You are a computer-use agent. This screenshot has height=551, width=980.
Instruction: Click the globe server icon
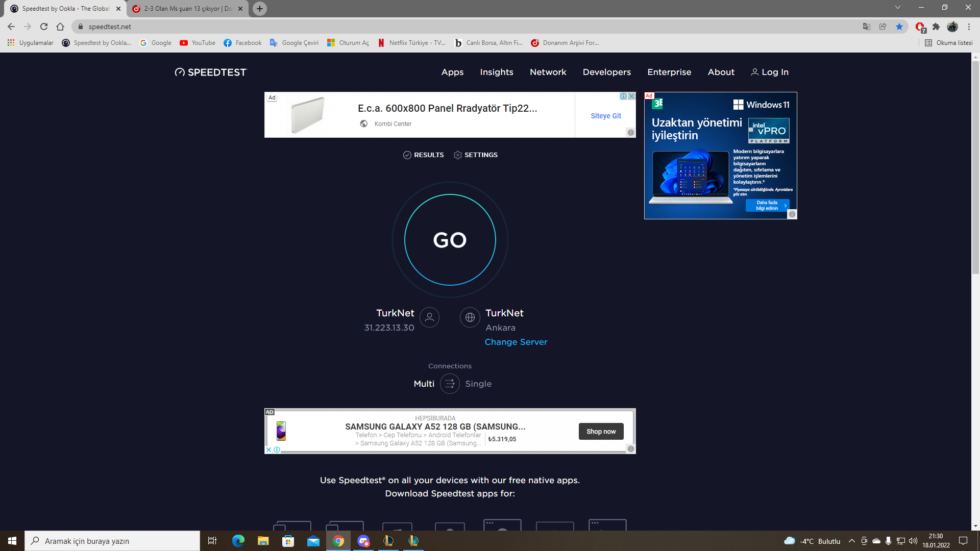pyautogui.click(x=470, y=317)
